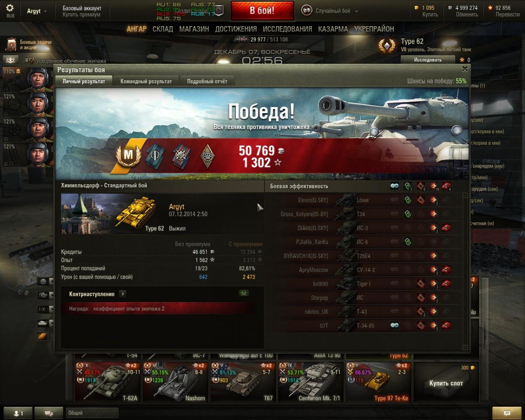Select the kills column icon in Боевая эффективность
This screenshot has width=525, height=420.
tap(446, 186)
